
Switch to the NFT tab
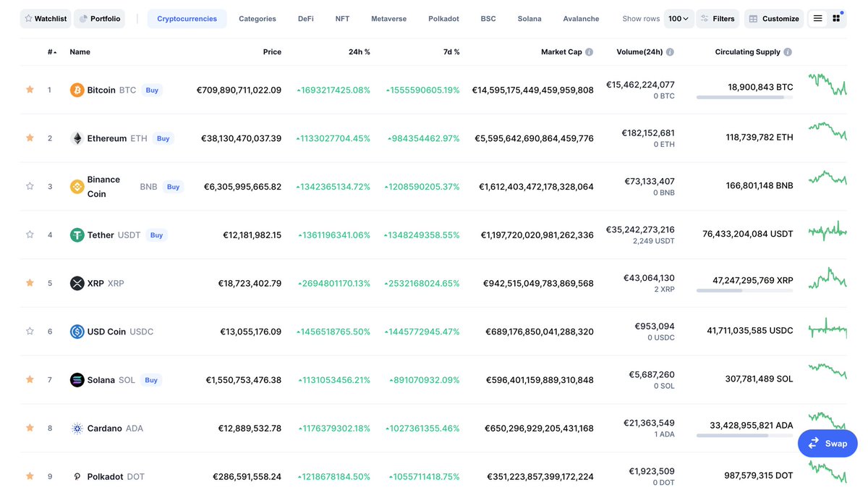tap(342, 19)
